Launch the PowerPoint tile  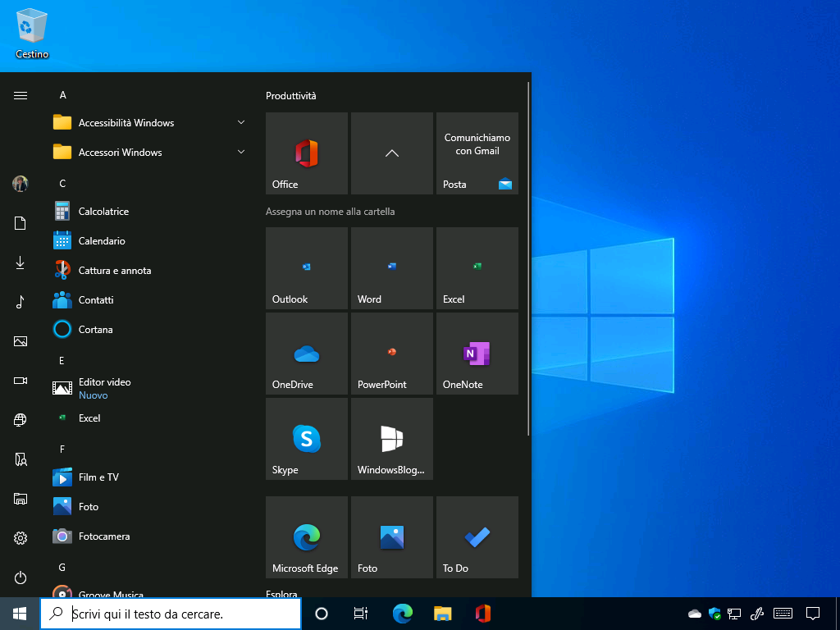(x=391, y=354)
